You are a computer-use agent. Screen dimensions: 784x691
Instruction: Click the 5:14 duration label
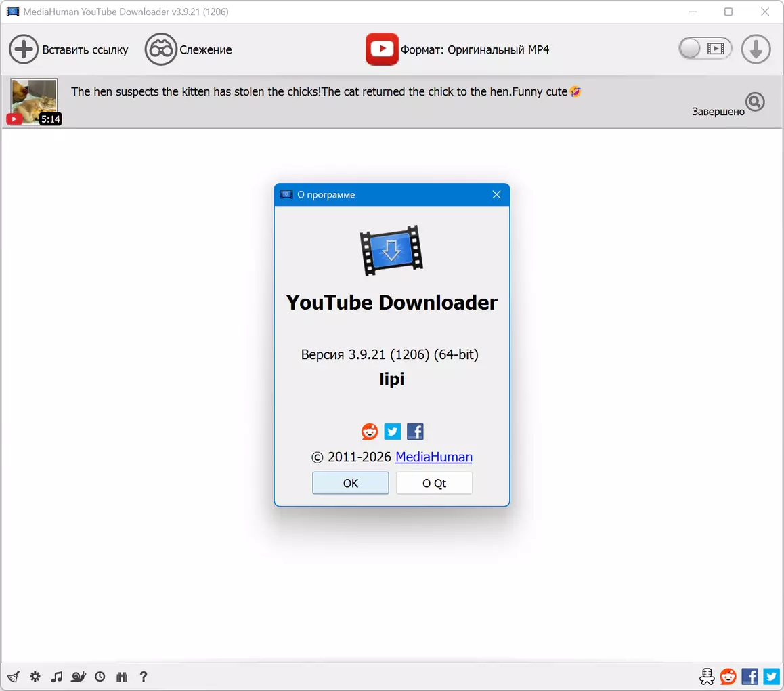click(51, 119)
